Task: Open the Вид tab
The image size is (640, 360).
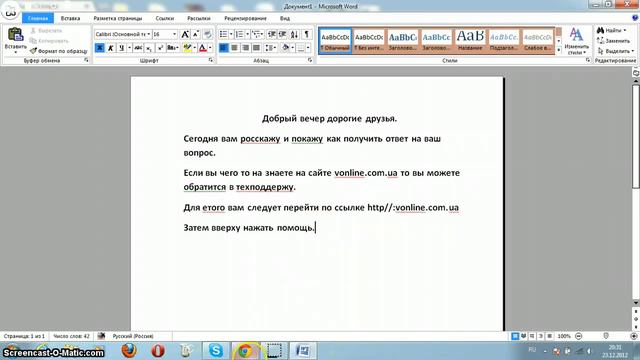Action: pos(285,18)
